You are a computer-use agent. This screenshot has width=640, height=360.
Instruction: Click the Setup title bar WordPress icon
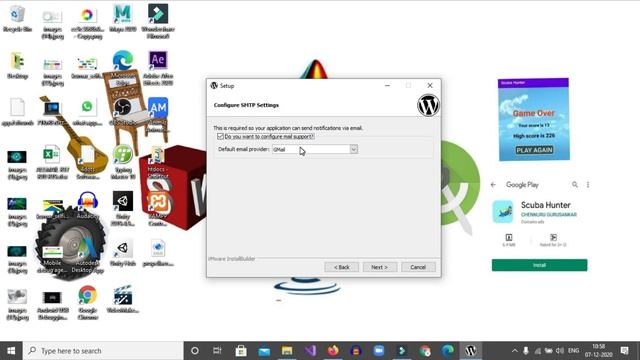click(214, 85)
